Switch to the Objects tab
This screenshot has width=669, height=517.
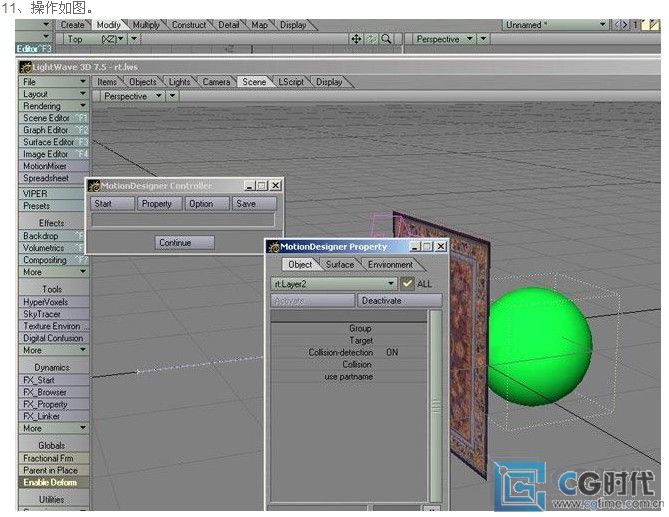click(143, 82)
